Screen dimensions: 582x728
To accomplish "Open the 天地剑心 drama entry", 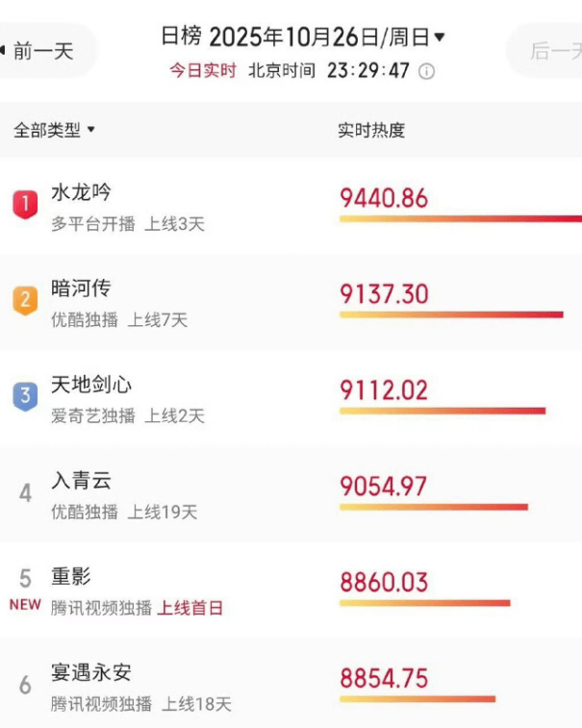I will click(x=91, y=385).
